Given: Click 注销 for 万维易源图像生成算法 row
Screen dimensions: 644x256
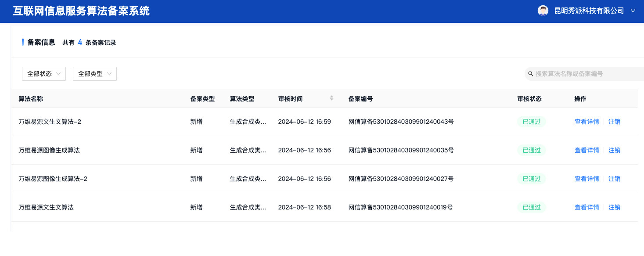Looking at the screenshot, I should coord(615,150).
